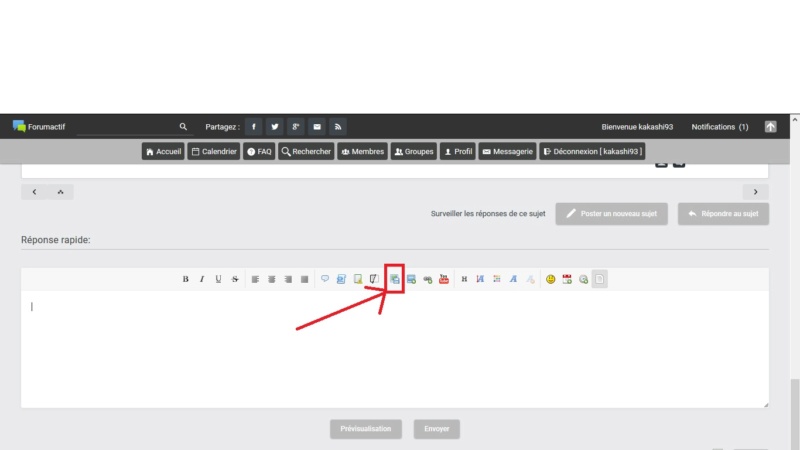
Task: Click inside the quick reply text area
Action: [x=394, y=349]
